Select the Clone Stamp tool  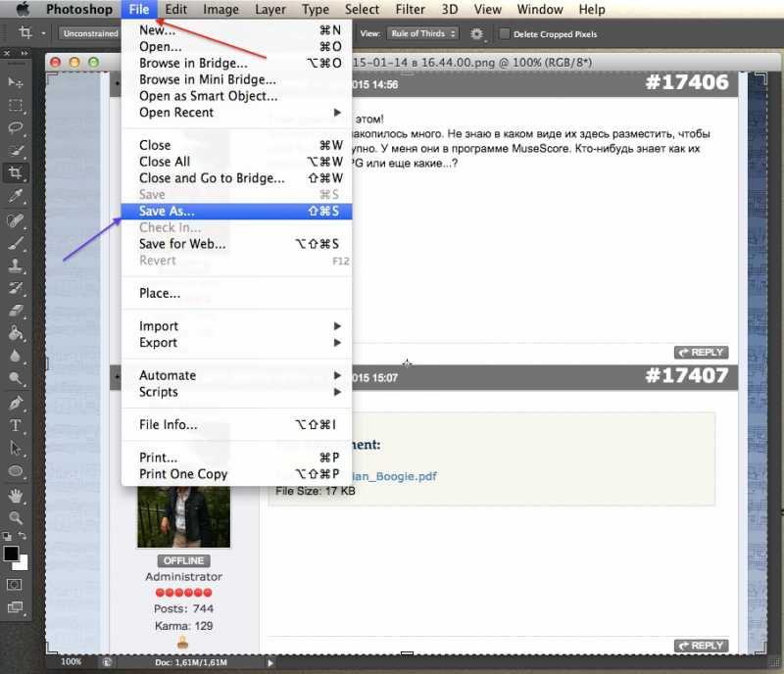pyautogui.click(x=16, y=265)
